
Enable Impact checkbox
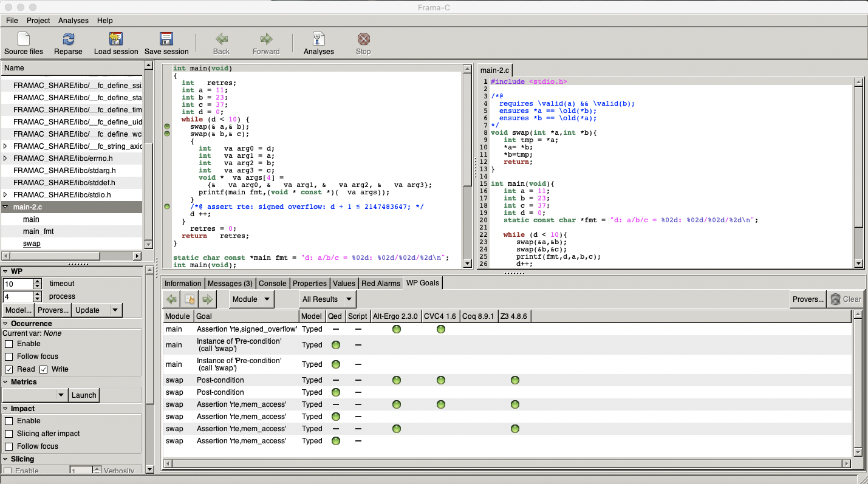[x=9, y=421]
